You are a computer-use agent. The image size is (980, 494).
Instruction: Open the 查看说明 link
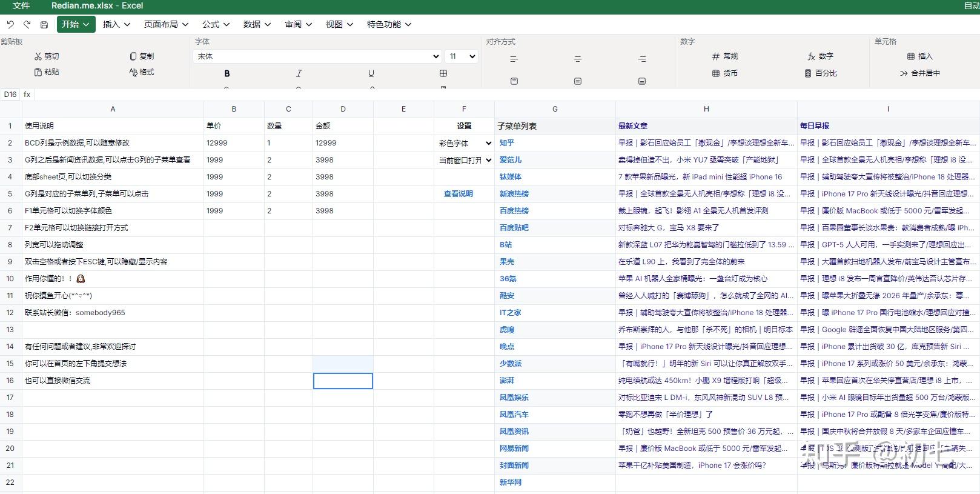[x=459, y=194]
